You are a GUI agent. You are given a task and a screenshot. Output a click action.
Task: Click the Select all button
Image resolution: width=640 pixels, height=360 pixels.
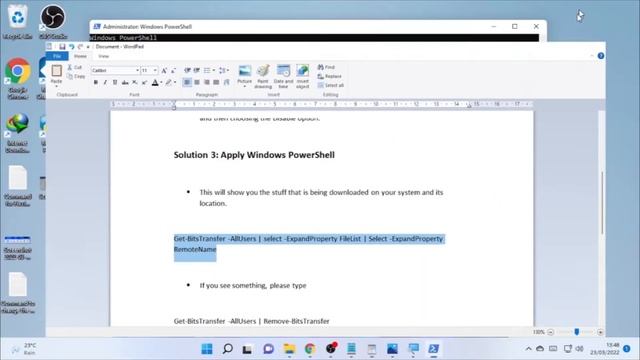point(331,85)
